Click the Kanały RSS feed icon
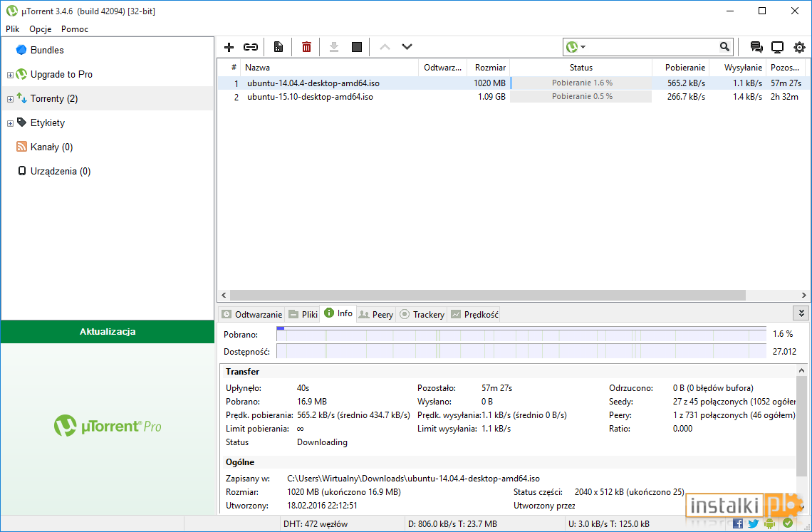This screenshot has height=532, width=812. tap(21, 147)
